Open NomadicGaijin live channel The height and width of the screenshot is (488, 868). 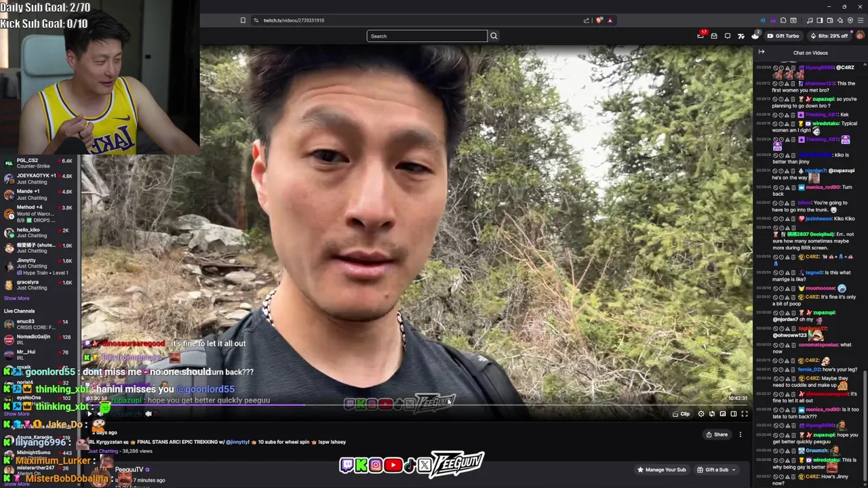click(x=39, y=340)
